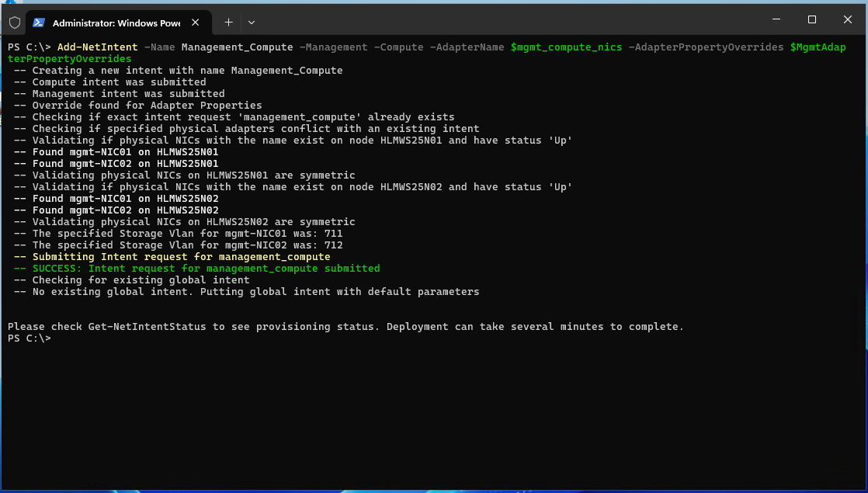
Task: Select the Administrator: Windows PowerShell tab
Action: point(113,23)
